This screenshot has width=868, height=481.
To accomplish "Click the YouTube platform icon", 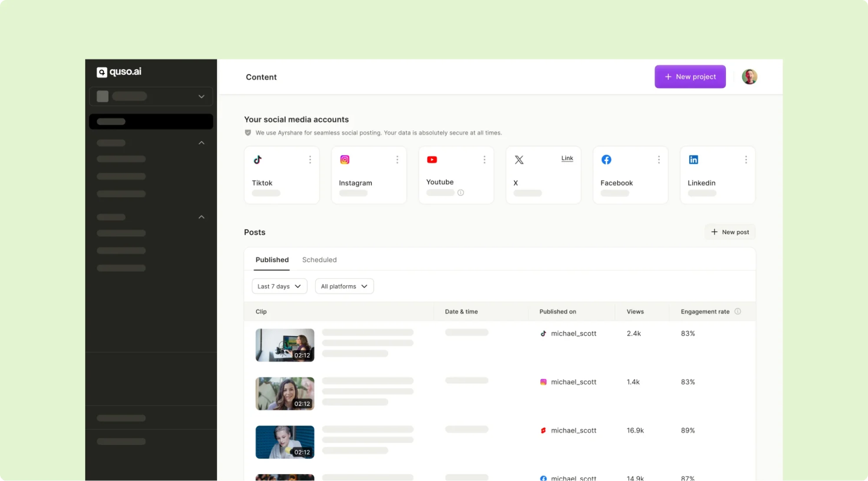I will [x=431, y=159].
